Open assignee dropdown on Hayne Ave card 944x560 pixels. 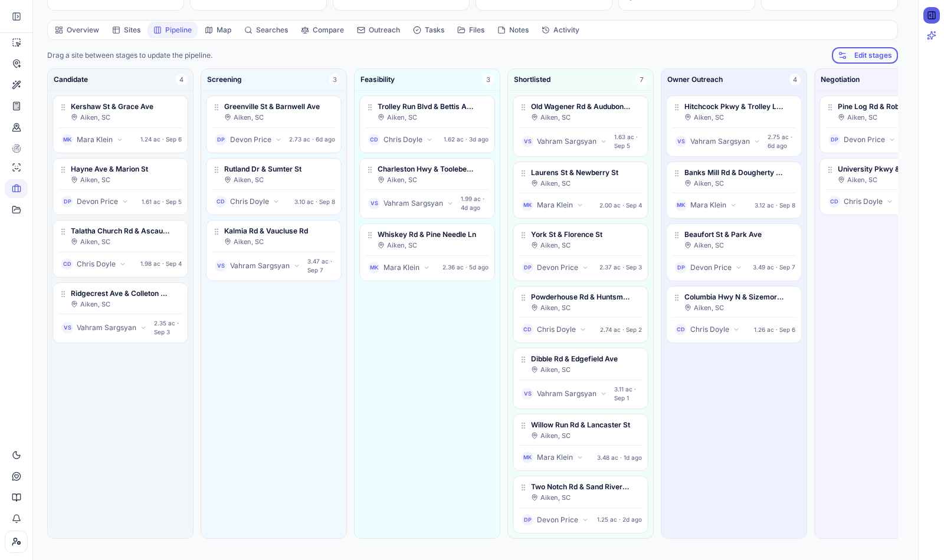(96, 202)
